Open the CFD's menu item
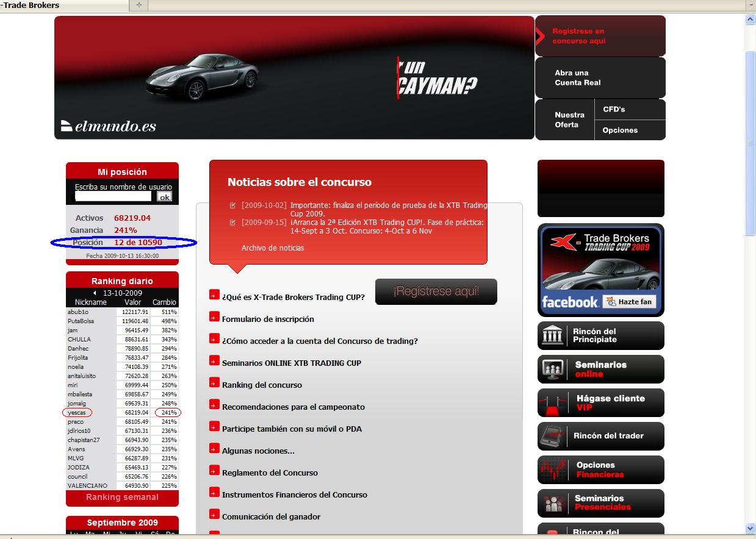 click(x=630, y=109)
